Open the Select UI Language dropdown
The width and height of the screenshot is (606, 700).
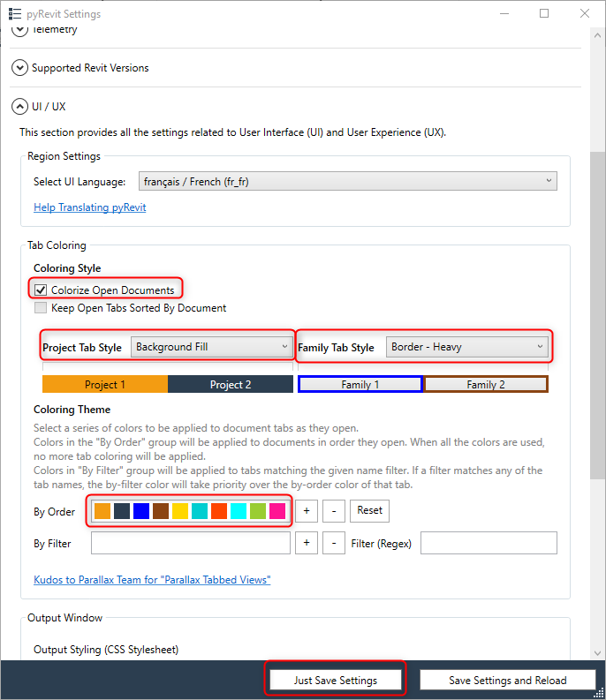point(347,181)
